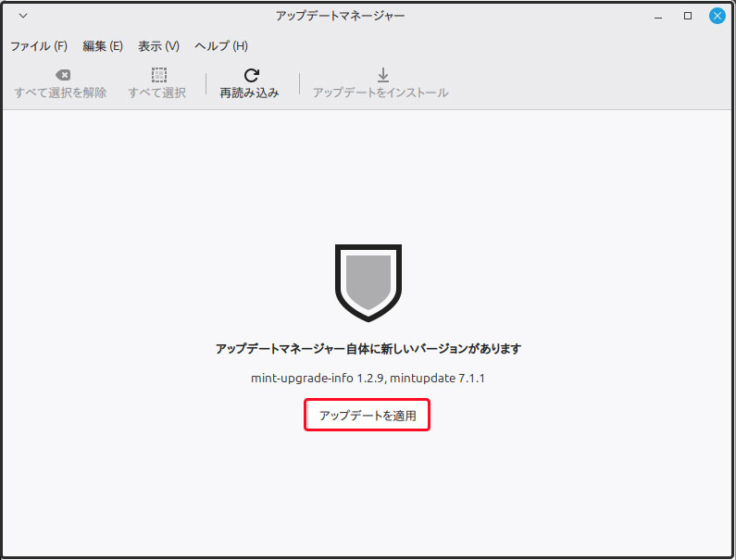Click the mint-upgrade-info 1.2.9, mintupdate 7.1.1 text

[368, 378]
